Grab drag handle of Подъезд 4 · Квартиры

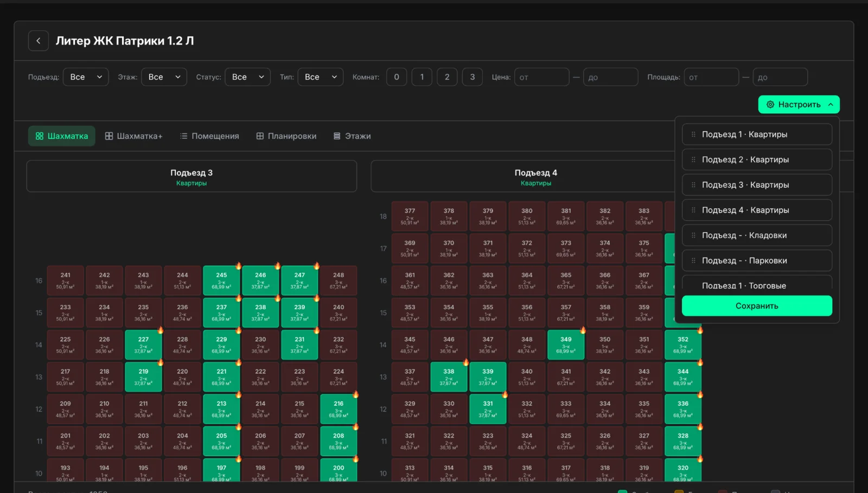pos(693,210)
